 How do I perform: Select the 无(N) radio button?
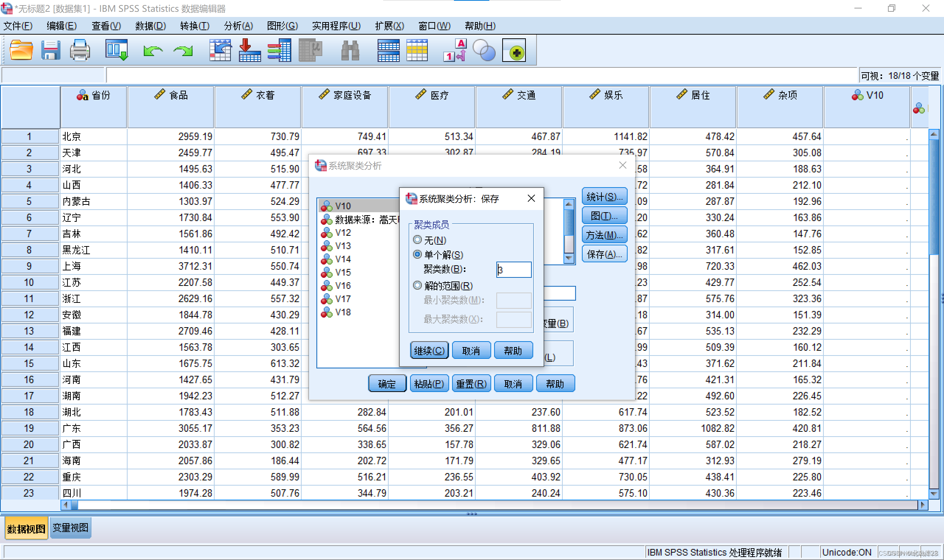[x=417, y=240]
